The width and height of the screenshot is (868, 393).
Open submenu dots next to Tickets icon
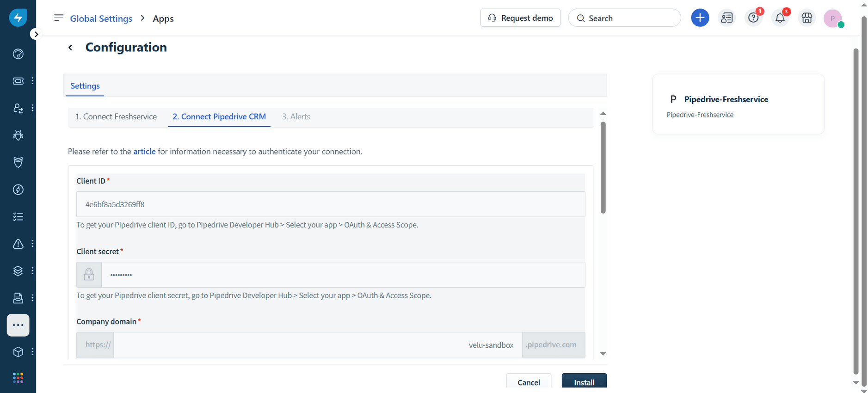(32, 81)
